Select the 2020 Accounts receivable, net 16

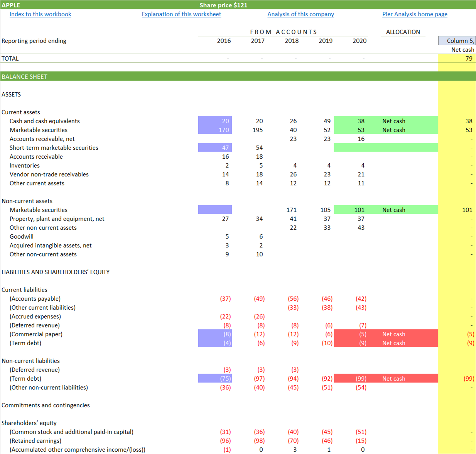361,139
